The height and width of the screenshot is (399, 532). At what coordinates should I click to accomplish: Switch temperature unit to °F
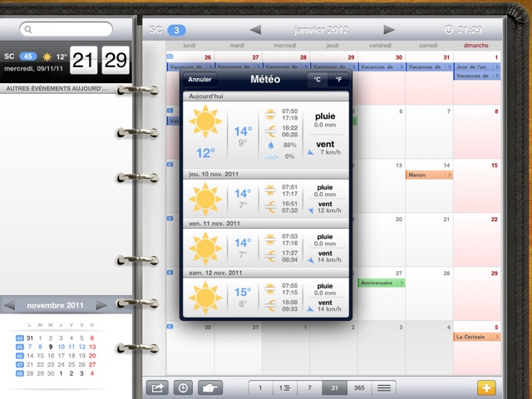(x=337, y=80)
